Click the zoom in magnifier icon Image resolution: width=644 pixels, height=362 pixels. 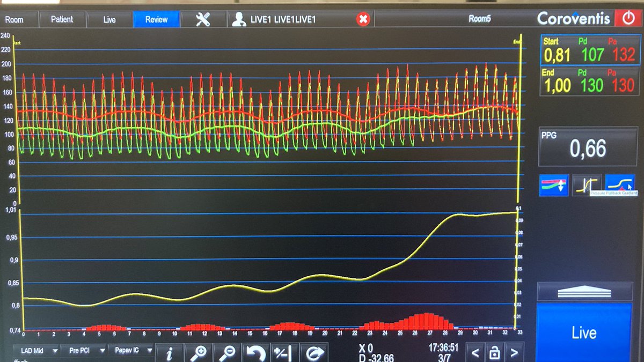tap(198, 353)
